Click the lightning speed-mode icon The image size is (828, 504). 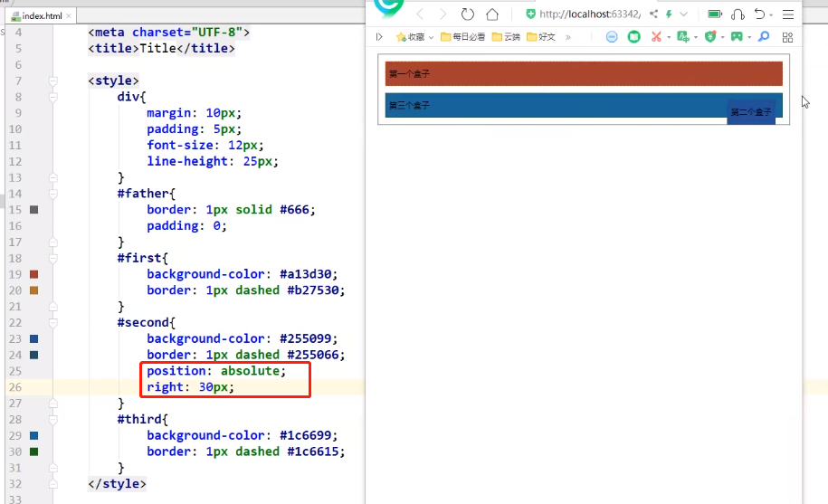pyautogui.click(x=669, y=14)
